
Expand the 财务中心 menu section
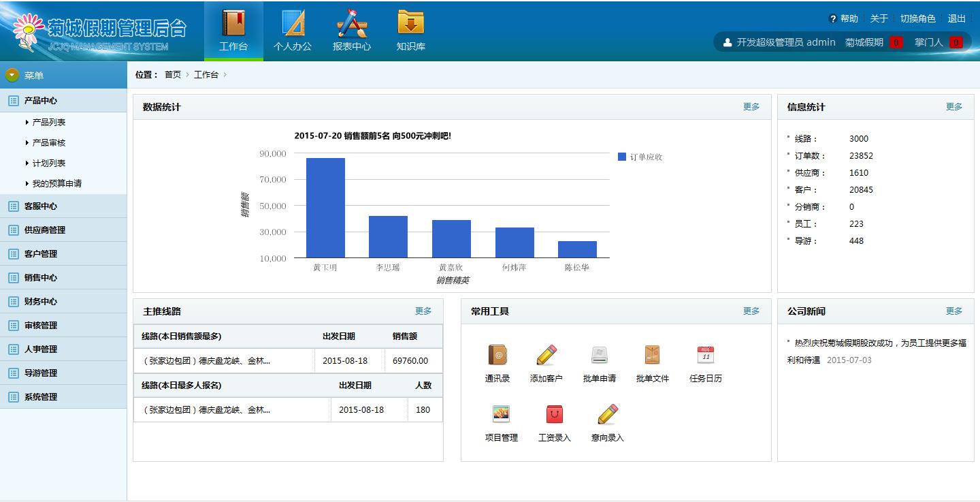[x=41, y=302]
